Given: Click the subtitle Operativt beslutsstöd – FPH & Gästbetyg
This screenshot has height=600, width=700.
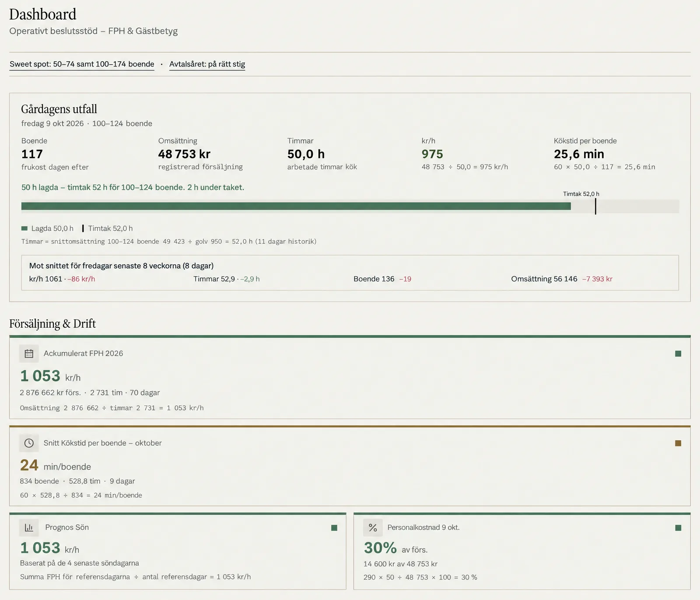Looking at the screenshot, I should click(x=94, y=31).
